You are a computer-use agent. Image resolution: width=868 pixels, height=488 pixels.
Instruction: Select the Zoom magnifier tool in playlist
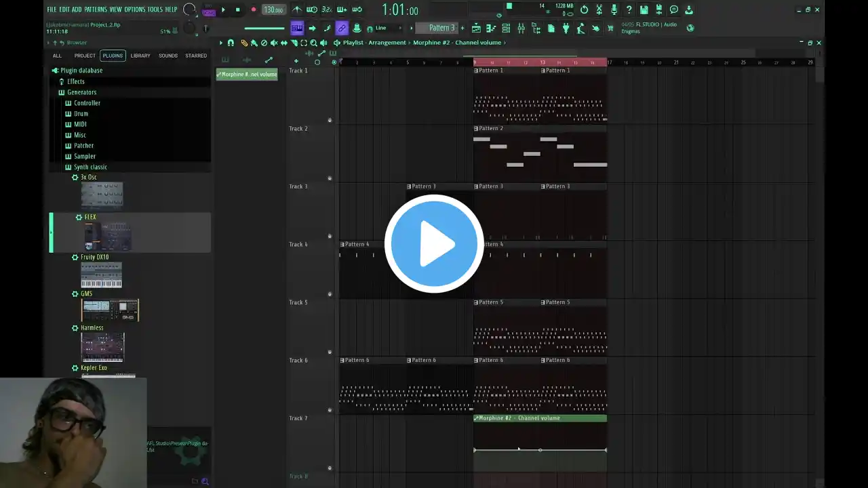coord(314,43)
